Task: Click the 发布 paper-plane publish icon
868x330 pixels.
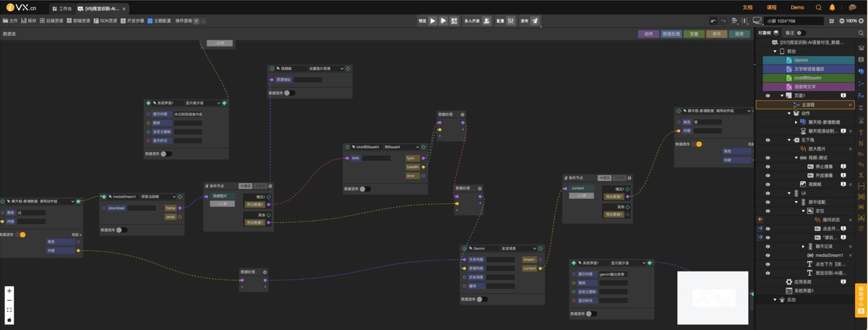Action: point(535,21)
